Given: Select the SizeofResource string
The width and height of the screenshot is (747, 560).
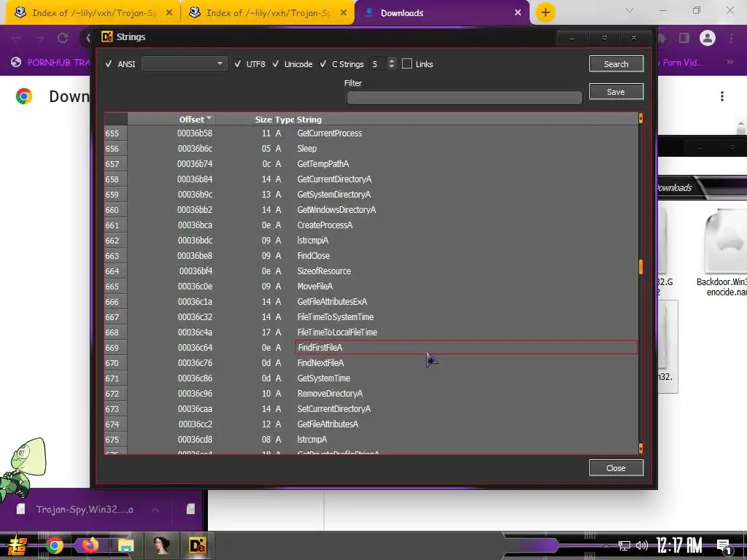Looking at the screenshot, I should point(324,271).
